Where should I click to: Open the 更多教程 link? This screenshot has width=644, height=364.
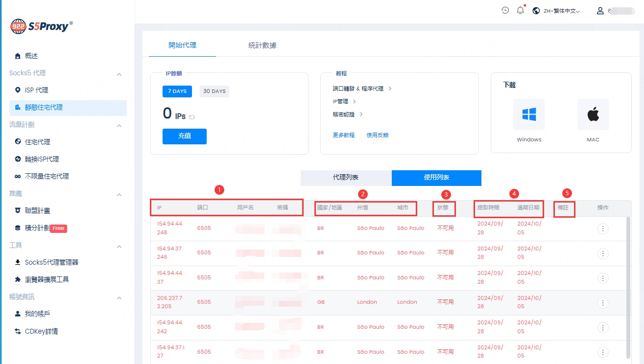343,135
